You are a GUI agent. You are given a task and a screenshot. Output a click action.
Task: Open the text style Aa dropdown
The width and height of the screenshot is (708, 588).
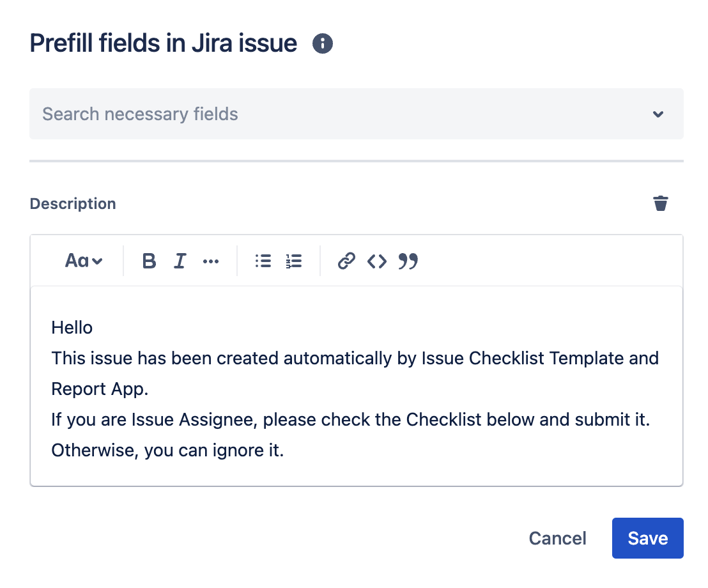pos(83,261)
